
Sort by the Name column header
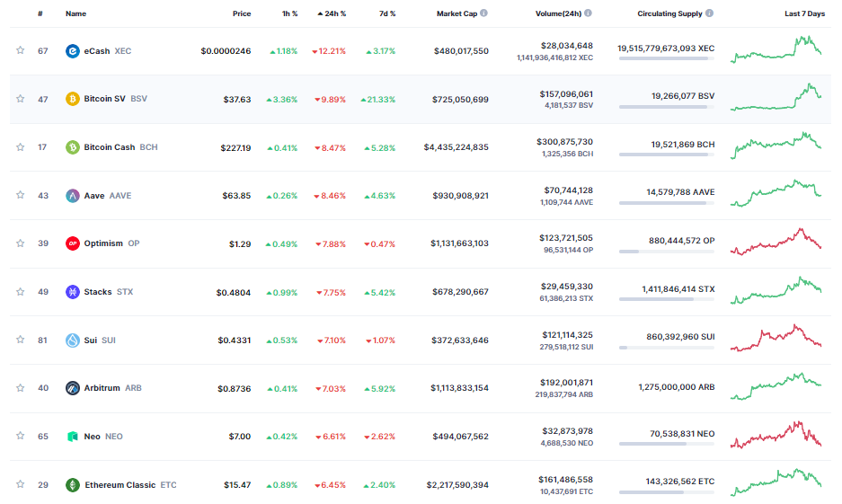pyautogui.click(x=75, y=14)
